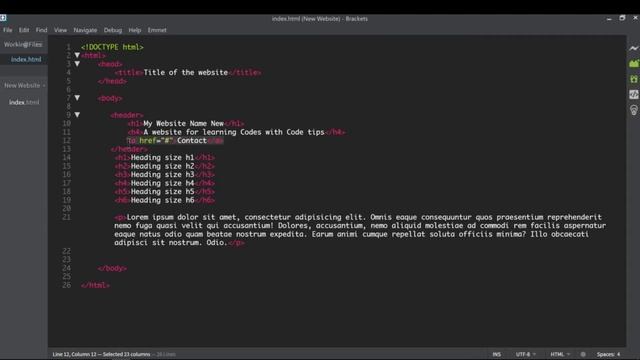Click 'Heading size h1' on line 14
This screenshot has height=360, width=640.
coord(162,158)
